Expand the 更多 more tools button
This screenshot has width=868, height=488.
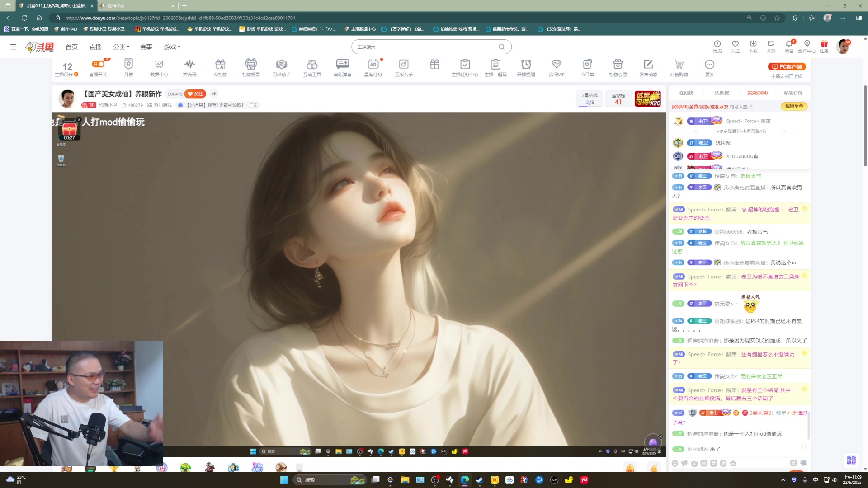(710, 68)
